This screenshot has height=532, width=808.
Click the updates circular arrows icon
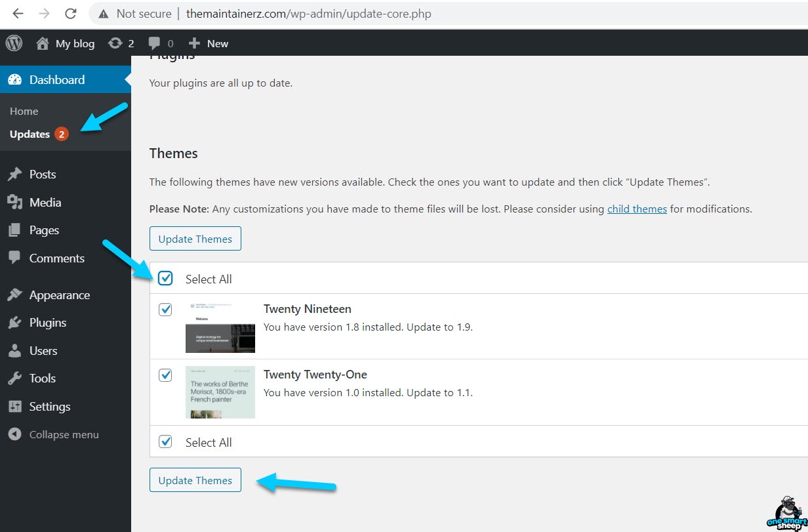click(x=115, y=43)
